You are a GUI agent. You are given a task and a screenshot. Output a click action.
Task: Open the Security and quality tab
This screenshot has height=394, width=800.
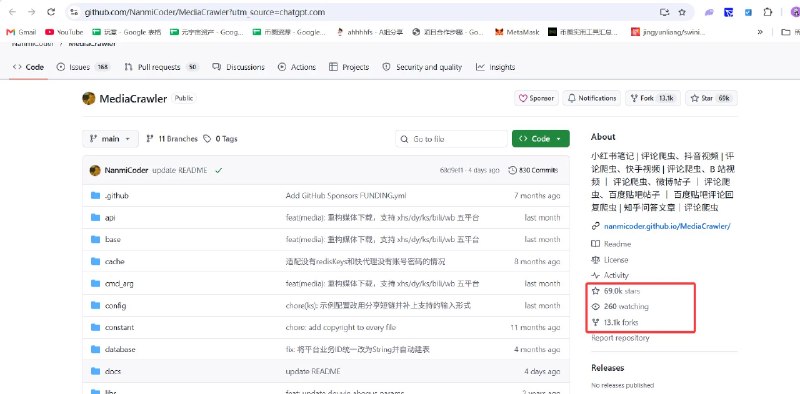coord(422,67)
